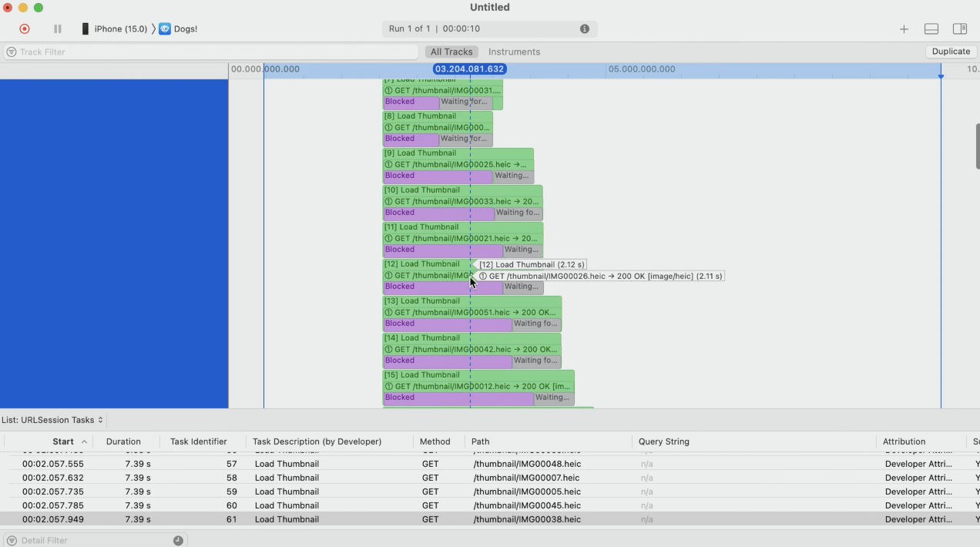Toggle the right inspector sidebar
This screenshot has height=547, width=980.
(x=960, y=29)
